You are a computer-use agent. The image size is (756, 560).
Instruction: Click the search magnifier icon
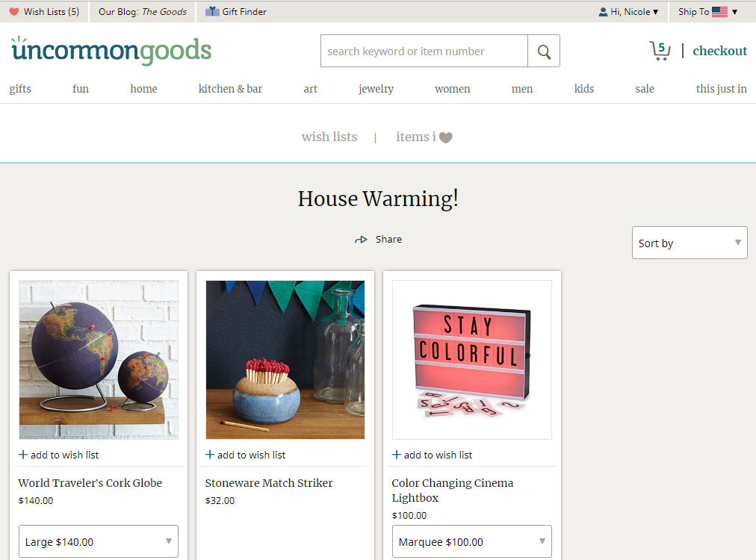point(544,51)
